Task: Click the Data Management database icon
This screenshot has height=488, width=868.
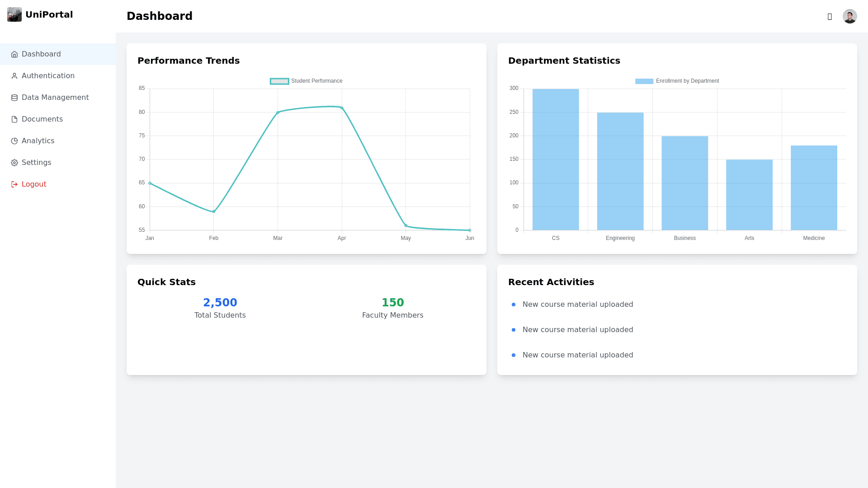Action: 14,98
